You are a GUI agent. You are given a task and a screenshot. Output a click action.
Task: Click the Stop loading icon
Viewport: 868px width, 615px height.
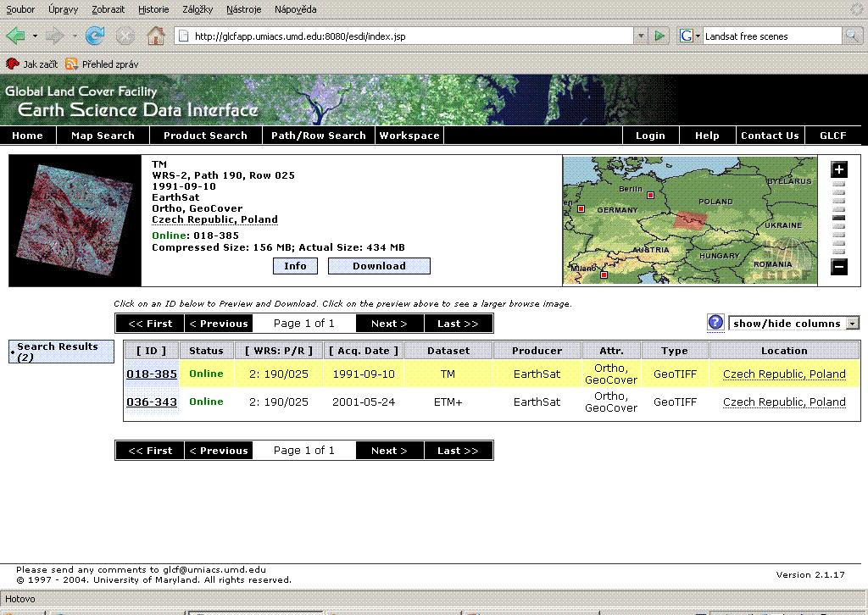click(125, 36)
